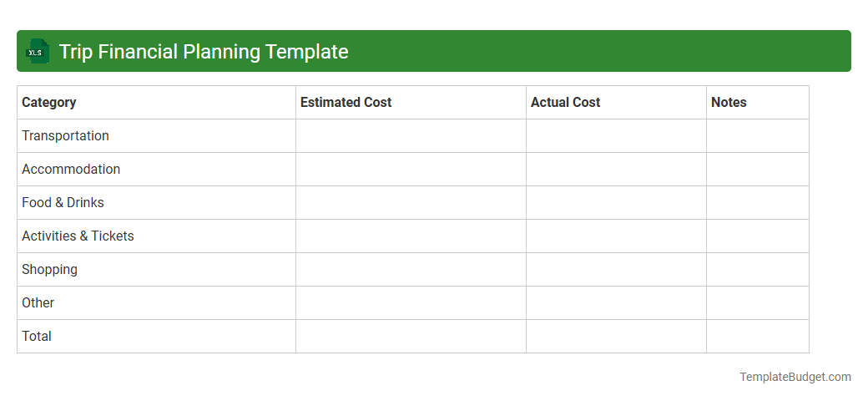Viewport: 868px width, 401px height.
Task: Click Estimated Cost cell for Shopping
Action: click(411, 270)
